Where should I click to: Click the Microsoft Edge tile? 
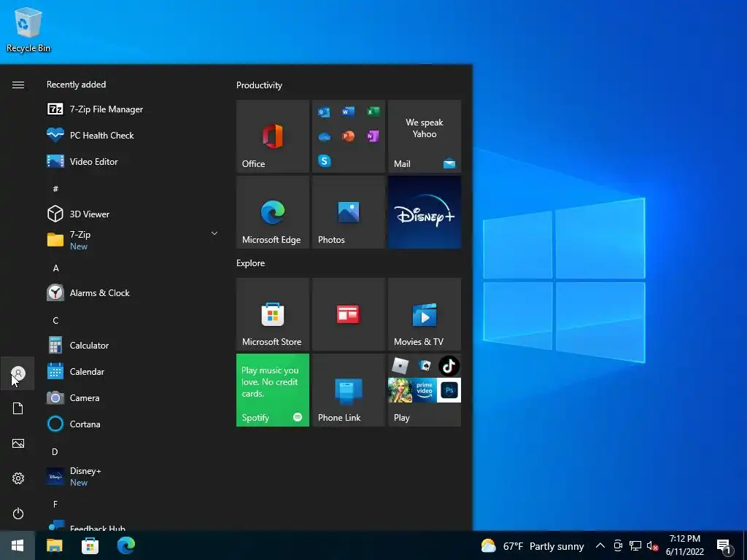pyautogui.click(x=273, y=212)
